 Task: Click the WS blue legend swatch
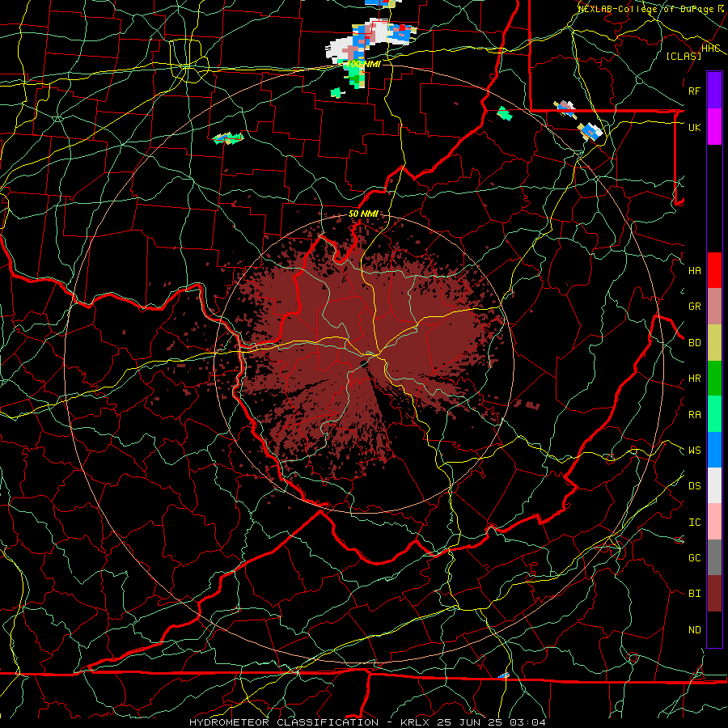(x=714, y=450)
